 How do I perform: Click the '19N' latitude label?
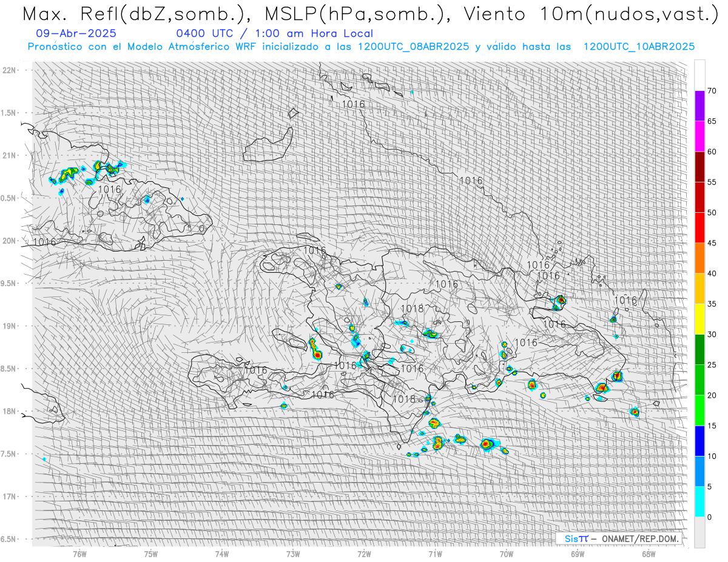pyautogui.click(x=9, y=326)
